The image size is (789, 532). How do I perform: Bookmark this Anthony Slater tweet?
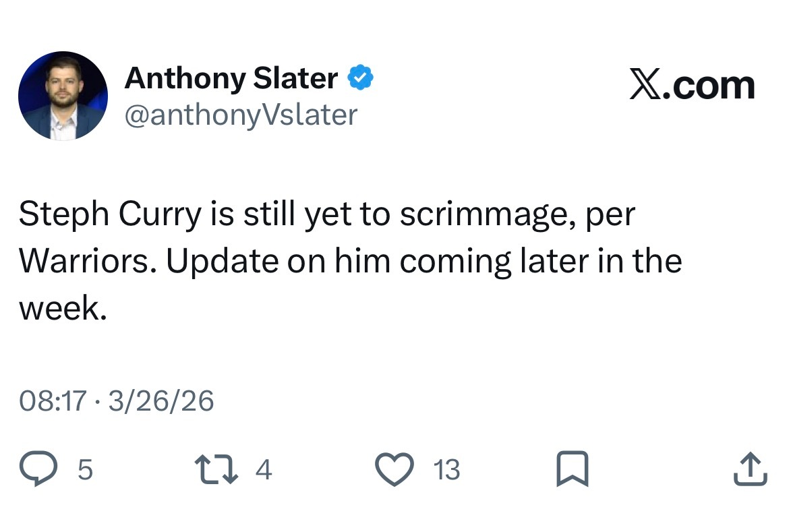[573, 469]
